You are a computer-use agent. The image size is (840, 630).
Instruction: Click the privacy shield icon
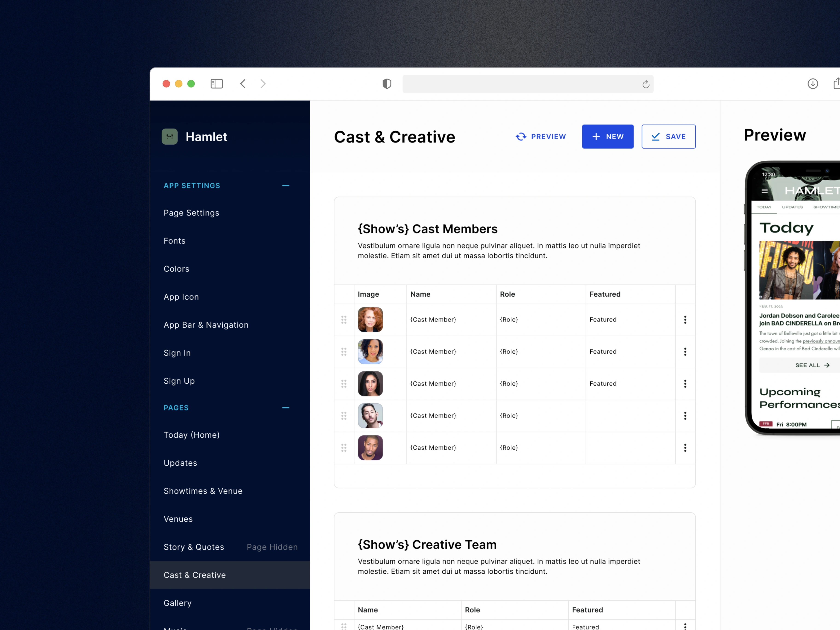click(x=387, y=84)
